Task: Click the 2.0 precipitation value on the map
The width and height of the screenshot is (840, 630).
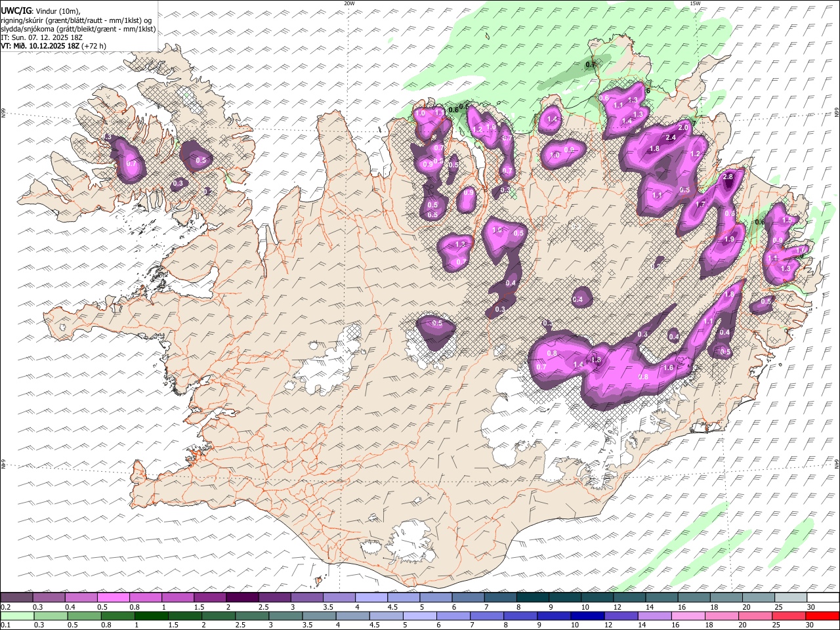Action: (x=682, y=128)
